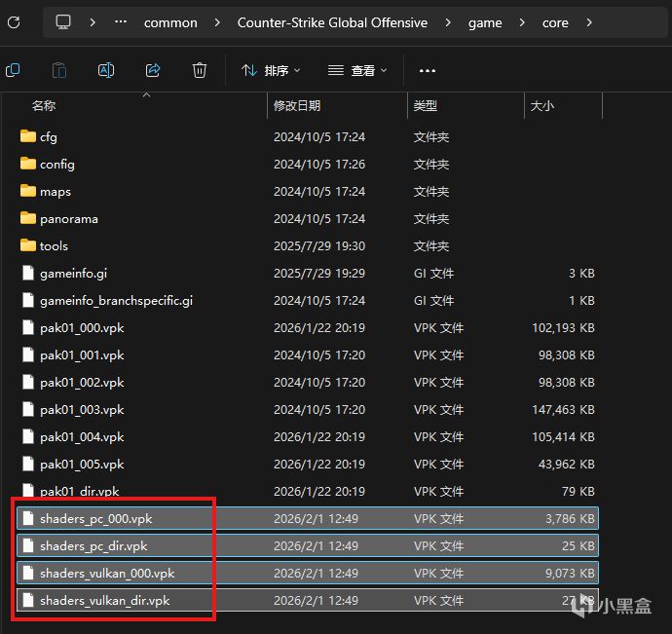Click the cfg folder icon
The width and height of the screenshot is (672, 634).
click(28, 136)
